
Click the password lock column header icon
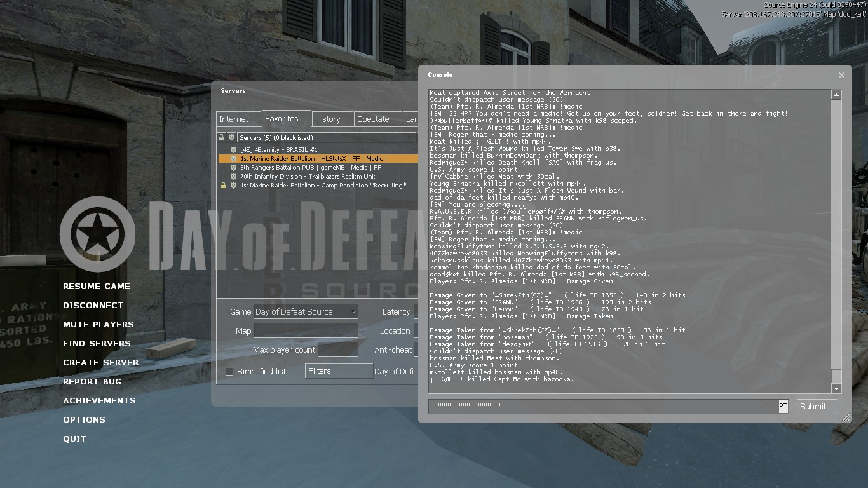pos(222,137)
